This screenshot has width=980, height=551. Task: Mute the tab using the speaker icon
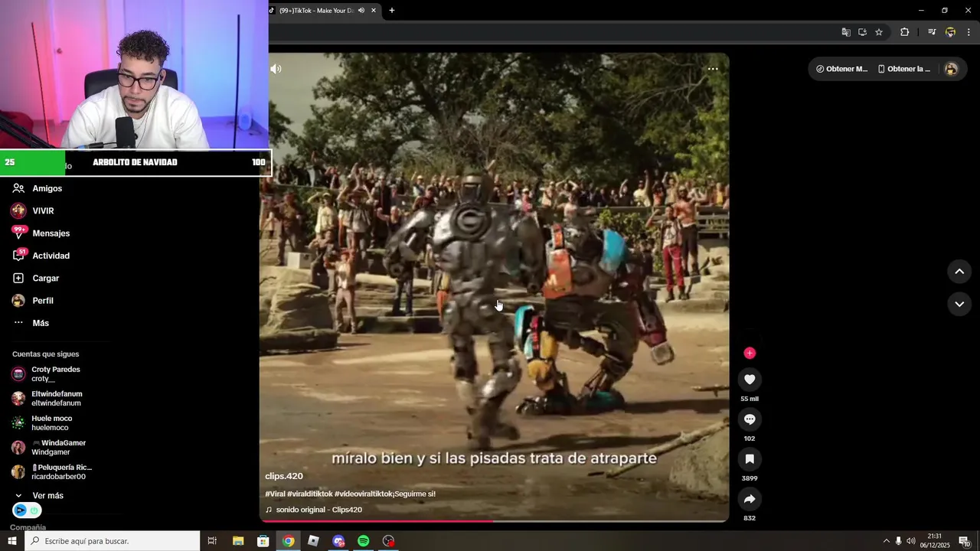coord(361,11)
